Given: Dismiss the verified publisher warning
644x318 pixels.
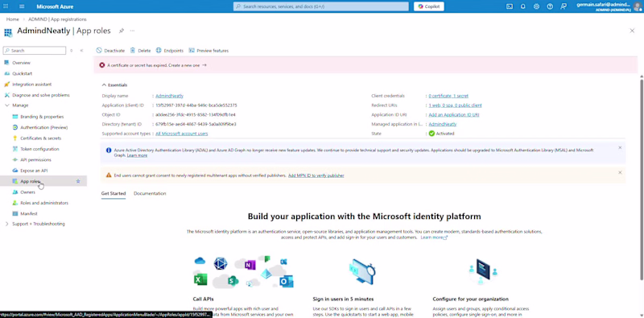Looking at the screenshot, I should (620, 172).
